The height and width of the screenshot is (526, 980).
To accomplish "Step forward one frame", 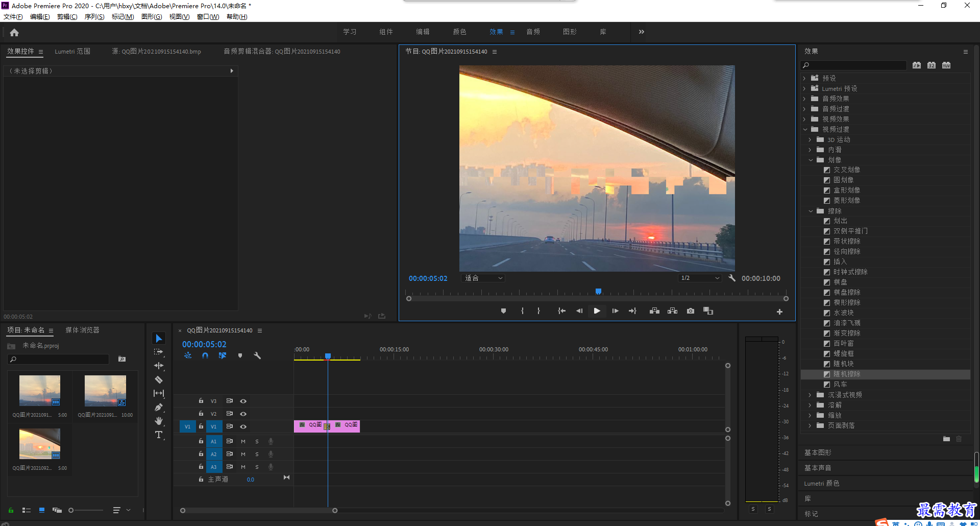I will tap(615, 311).
